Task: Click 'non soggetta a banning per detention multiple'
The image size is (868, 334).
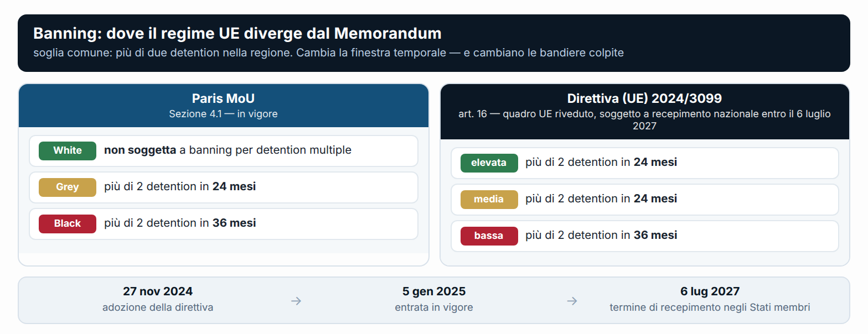Action: 228,150
